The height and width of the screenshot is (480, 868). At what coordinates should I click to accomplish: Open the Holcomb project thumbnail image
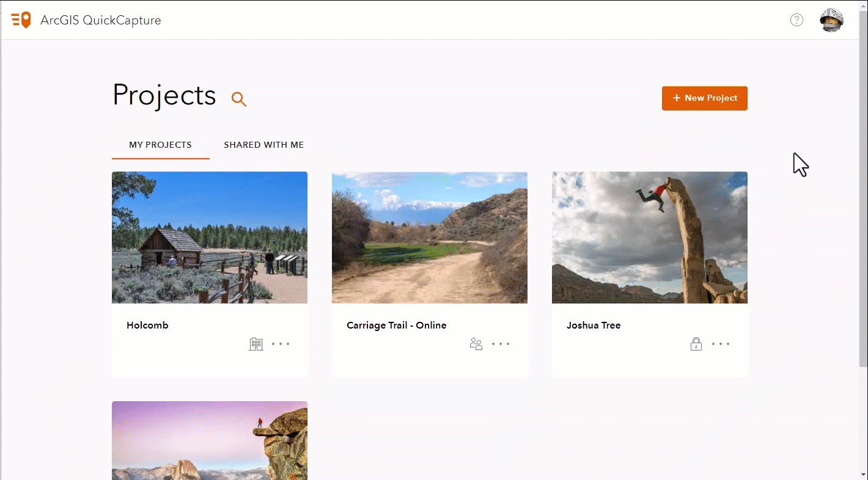(209, 238)
